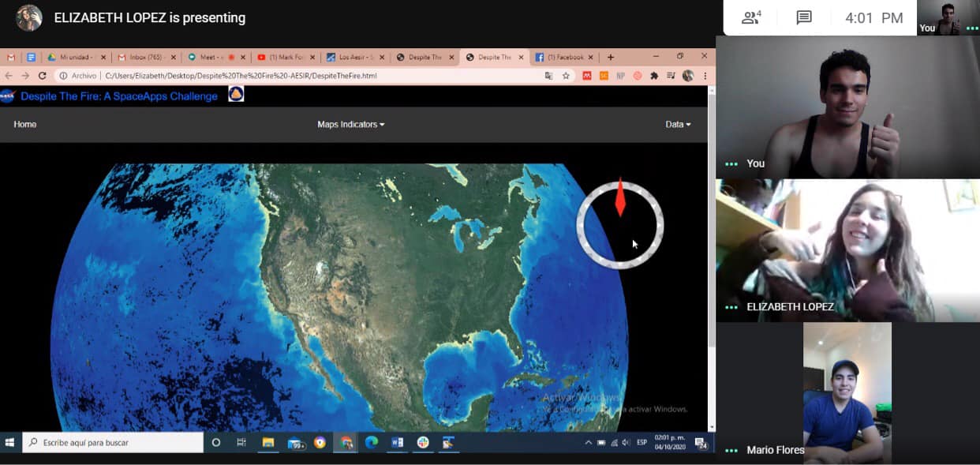Open the Chrome profile avatar
Screen dimensions: 980x465
688,76
